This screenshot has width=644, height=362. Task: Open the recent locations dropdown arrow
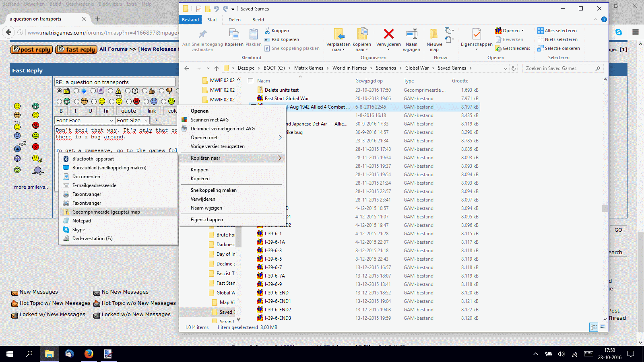pyautogui.click(x=208, y=68)
